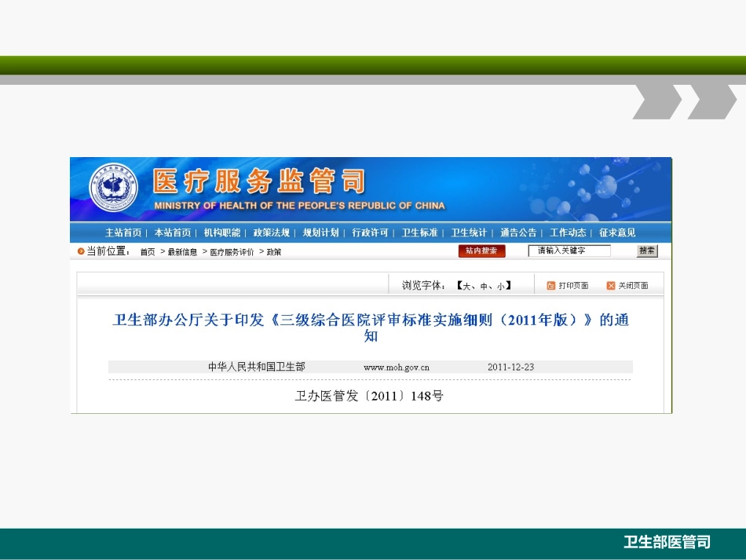746x560 pixels.
Task: Open the 政策法规 navigation item
Action: point(271,232)
